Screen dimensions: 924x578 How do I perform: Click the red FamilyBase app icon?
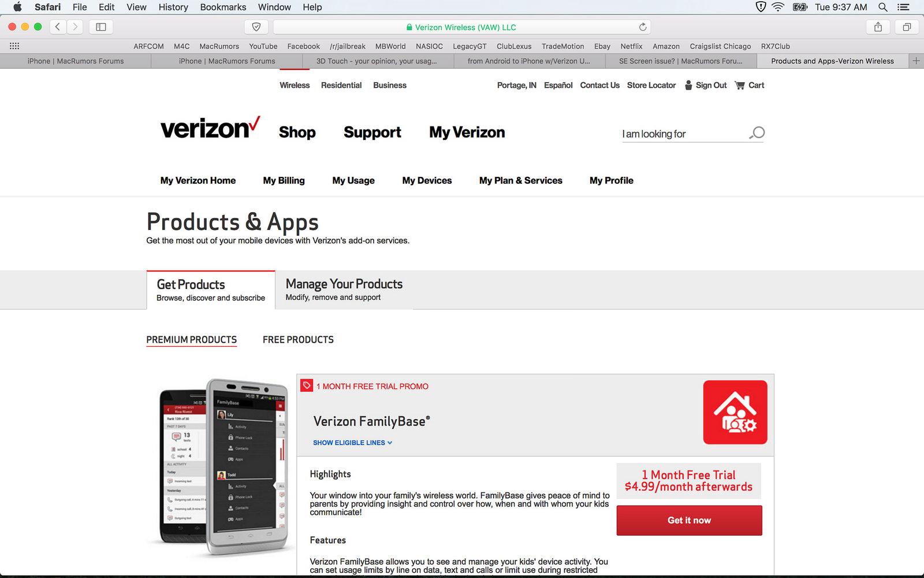(x=735, y=412)
